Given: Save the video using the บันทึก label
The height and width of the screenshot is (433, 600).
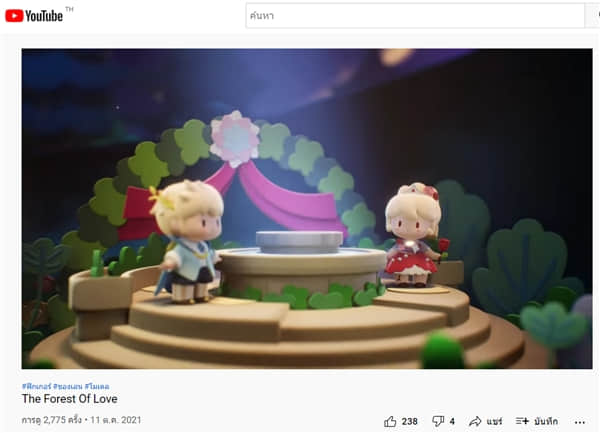Looking at the screenshot, I should (546, 422).
